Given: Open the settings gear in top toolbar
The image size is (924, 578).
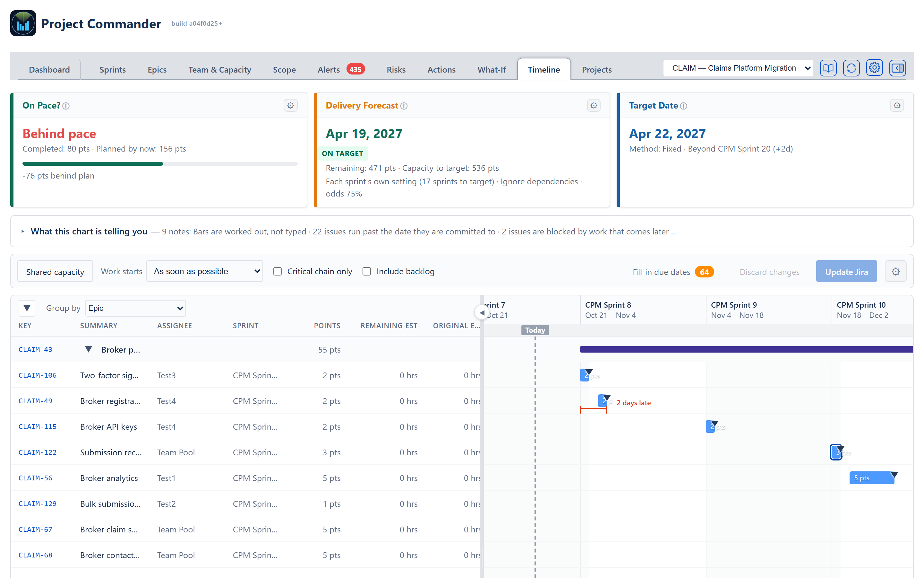Looking at the screenshot, I should pyautogui.click(x=874, y=68).
